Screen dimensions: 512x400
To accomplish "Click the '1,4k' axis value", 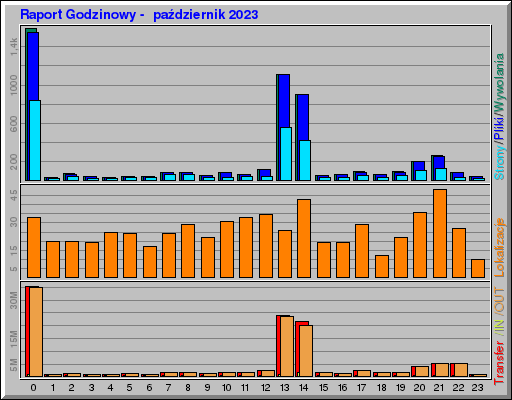I will [x=14, y=47].
